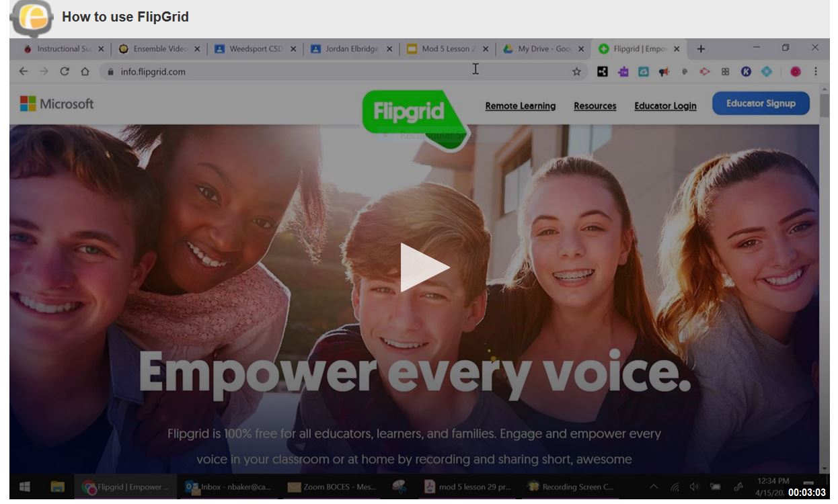The height and width of the screenshot is (504, 838).
Task: Open the Resources link
Action: (595, 106)
